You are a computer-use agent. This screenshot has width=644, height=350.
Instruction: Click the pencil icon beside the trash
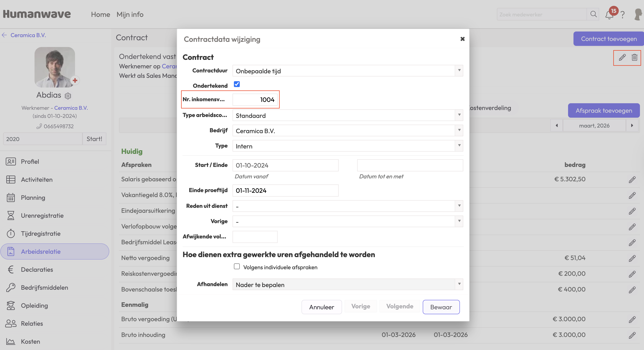[x=622, y=58]
